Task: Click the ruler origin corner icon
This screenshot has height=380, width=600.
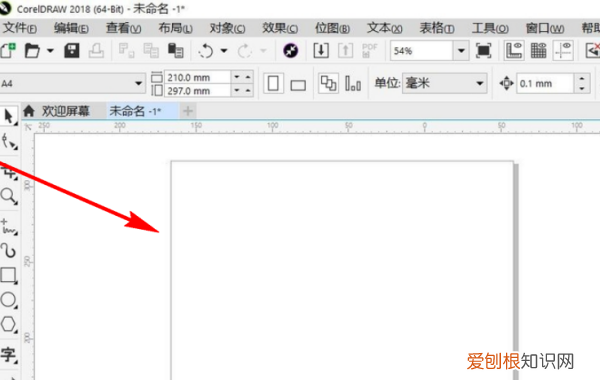Action: click(28, 127)
